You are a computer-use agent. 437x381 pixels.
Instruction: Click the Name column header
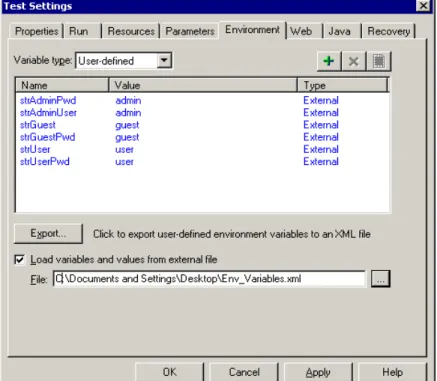pos(62,85)
